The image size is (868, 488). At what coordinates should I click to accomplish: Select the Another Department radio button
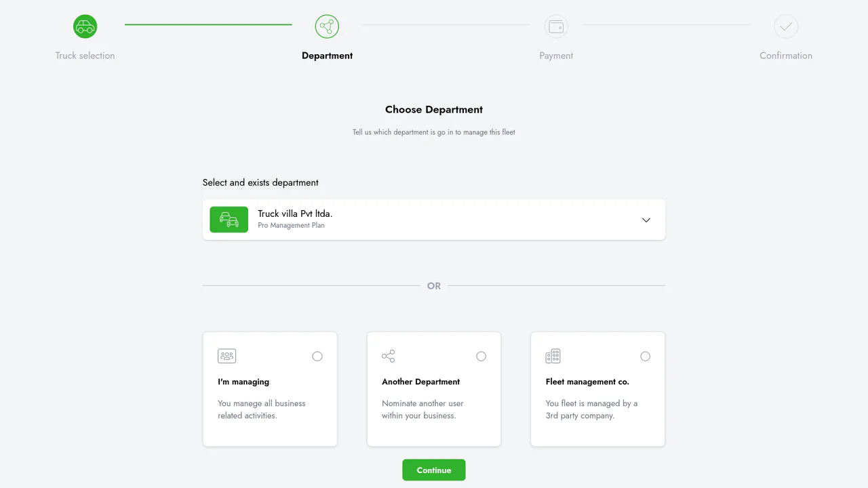[481, 356]
